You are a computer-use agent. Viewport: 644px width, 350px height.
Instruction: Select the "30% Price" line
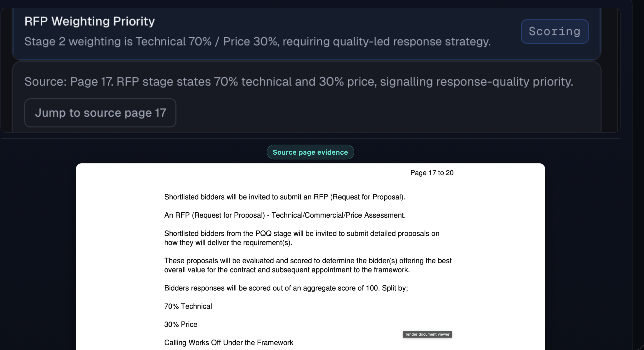pos(181,324)
